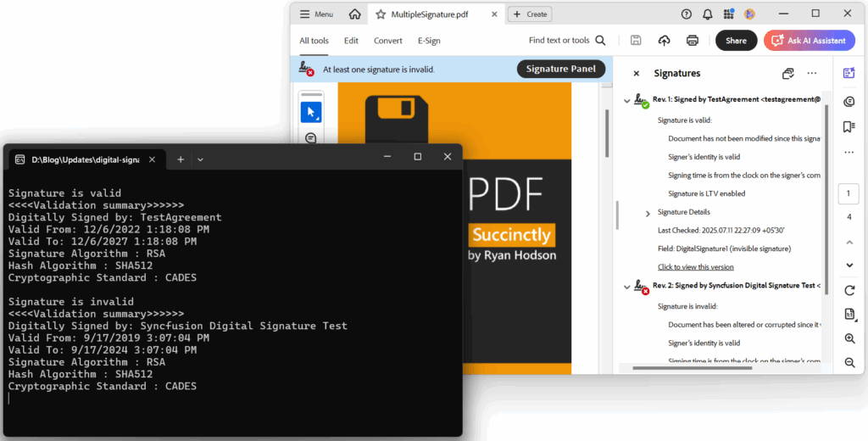
Task: Click the upload to cloud icon
Action: (664, 41)
